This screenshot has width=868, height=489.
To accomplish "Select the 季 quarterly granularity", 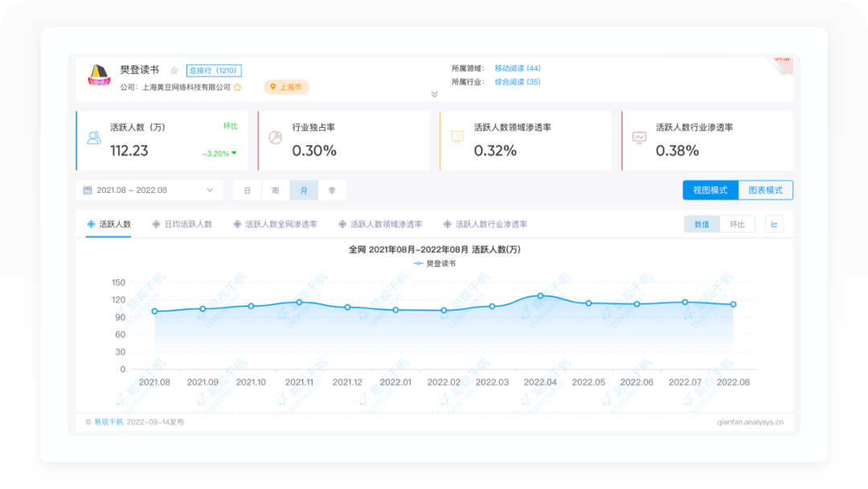I will 332,191.
